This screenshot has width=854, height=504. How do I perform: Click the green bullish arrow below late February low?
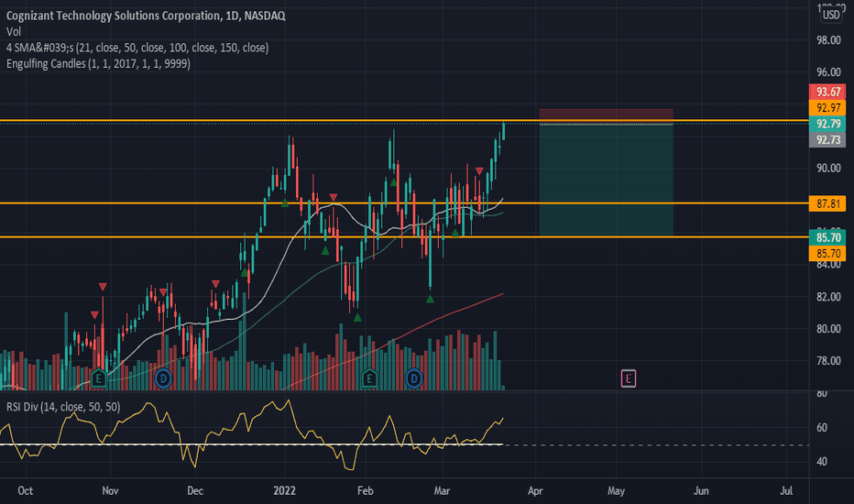coord(430,299)
